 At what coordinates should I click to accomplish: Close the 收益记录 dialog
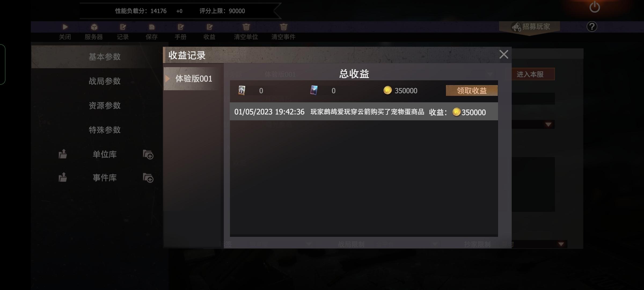click(x=504, y=55)
